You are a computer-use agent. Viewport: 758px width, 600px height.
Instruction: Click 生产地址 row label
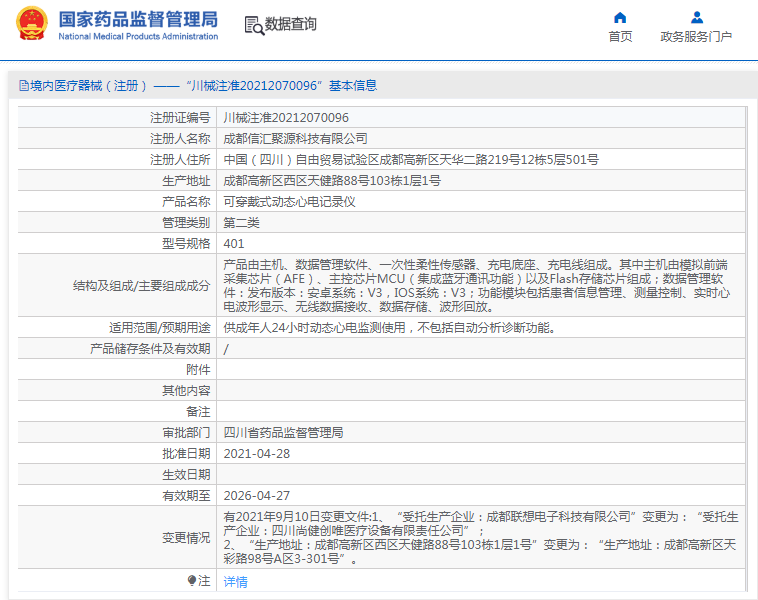[x=186, y=181]
